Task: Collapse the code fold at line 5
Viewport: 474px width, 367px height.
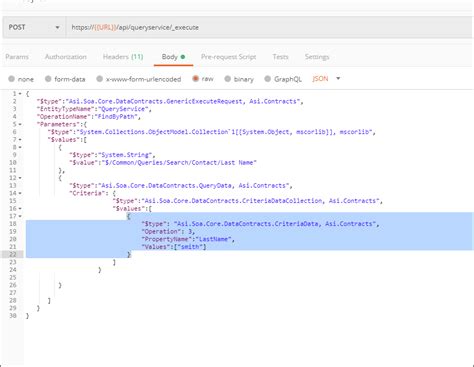Action: [x=20, y=124]
